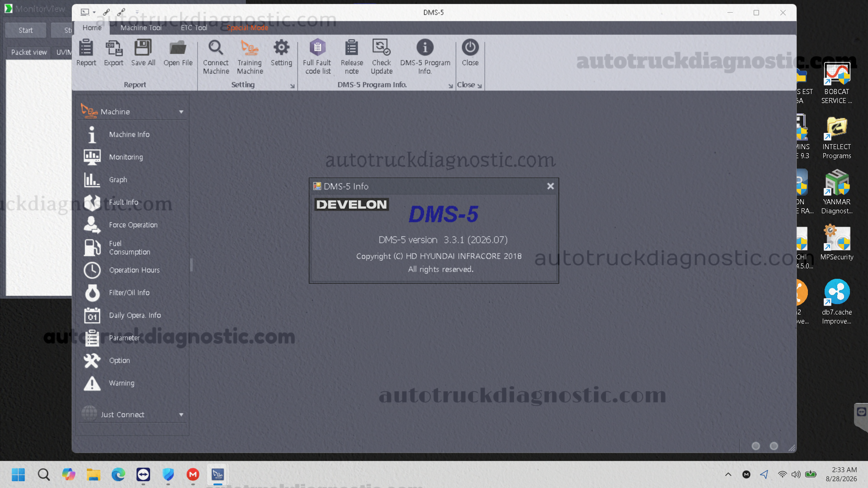Image resolution: width=868 pixels, height=488 pixels.
Task: Expand the Just Connect dropdown arrow
Action: tap(181, 415)
